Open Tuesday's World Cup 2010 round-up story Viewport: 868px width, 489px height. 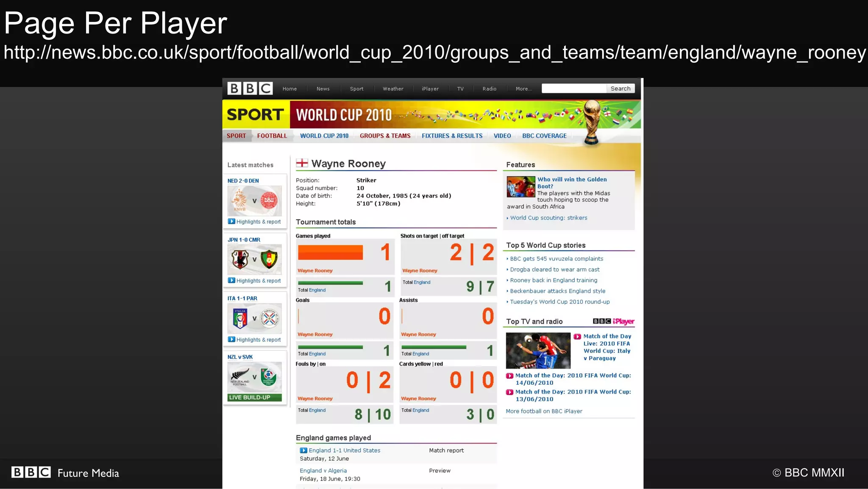560,302
